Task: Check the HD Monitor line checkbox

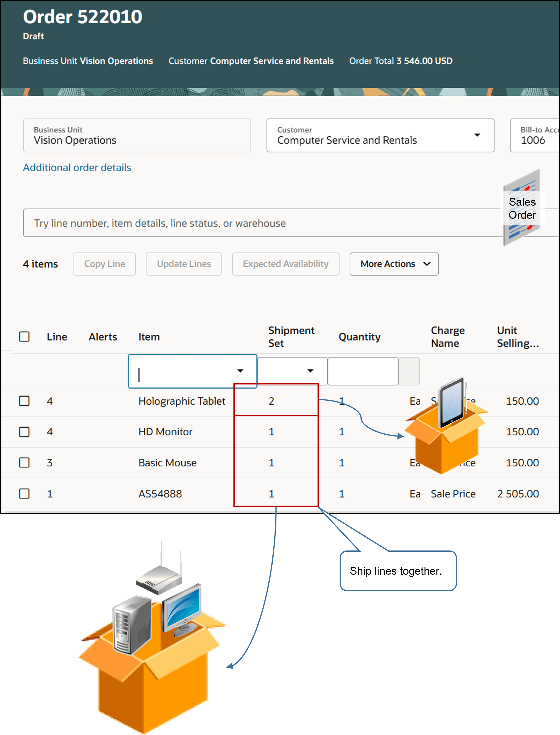Action: tap(24, 432)
